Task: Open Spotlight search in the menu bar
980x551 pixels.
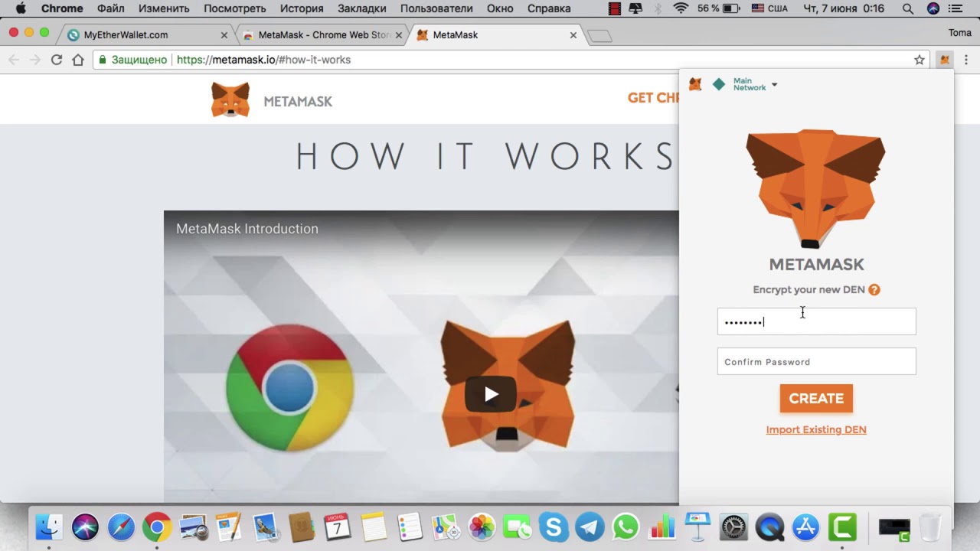Action: (907, 9)
